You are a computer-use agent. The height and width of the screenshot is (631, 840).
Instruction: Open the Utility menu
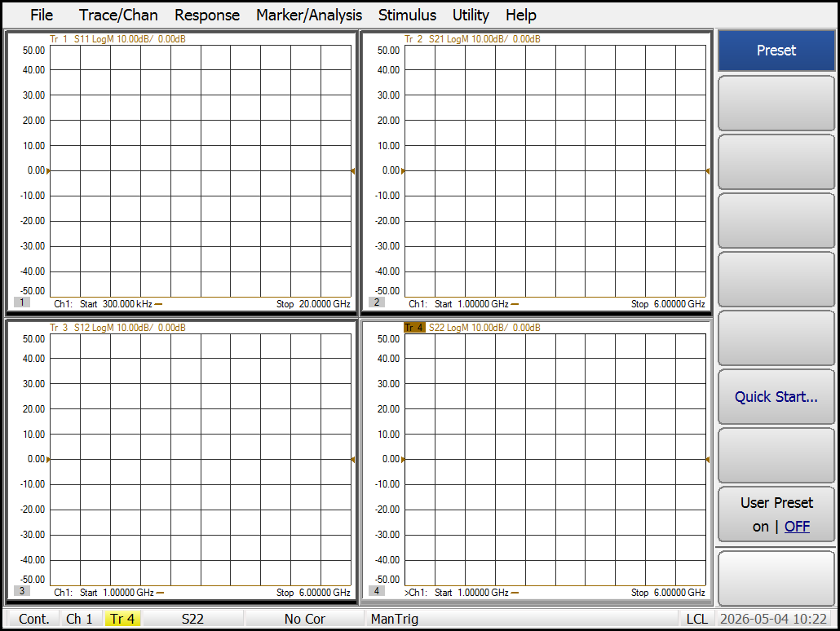[471, 15]
